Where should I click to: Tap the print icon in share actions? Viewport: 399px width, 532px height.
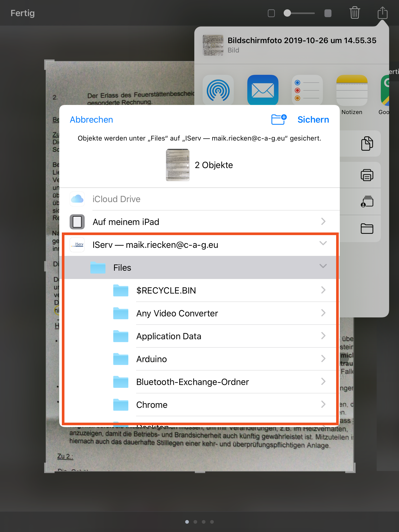click(x=367, y=175)
